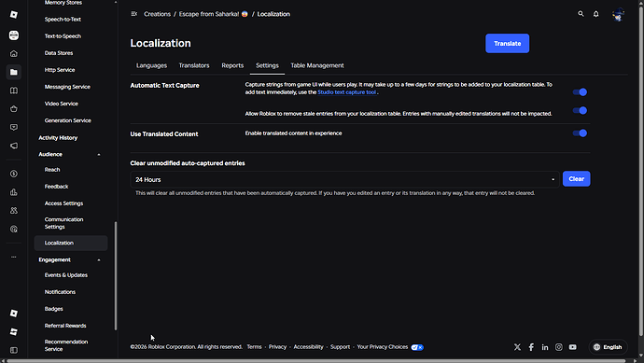
Task: Collapse the Audience section
Action: [99, 155]
